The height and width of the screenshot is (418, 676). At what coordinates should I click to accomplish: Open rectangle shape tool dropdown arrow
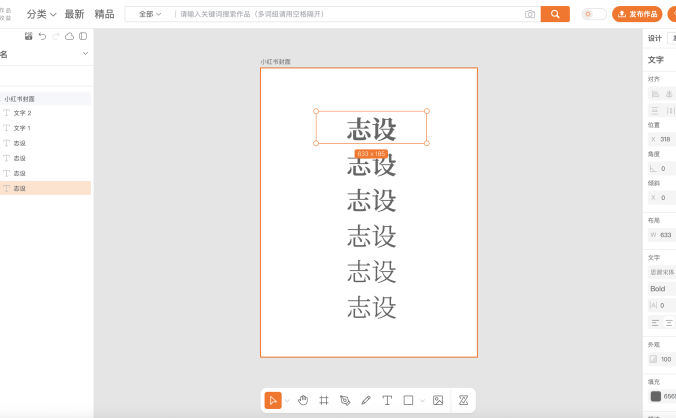[x=422, y=401]
